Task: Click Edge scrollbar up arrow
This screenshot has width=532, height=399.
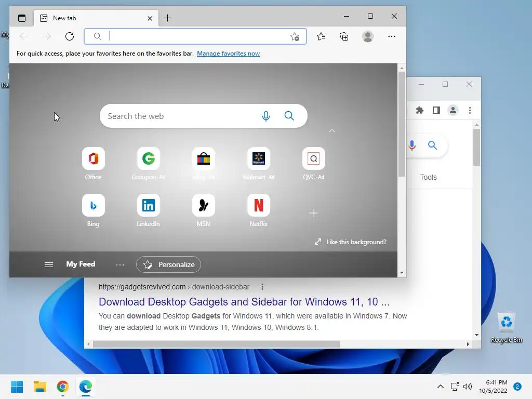Action: 402,68
